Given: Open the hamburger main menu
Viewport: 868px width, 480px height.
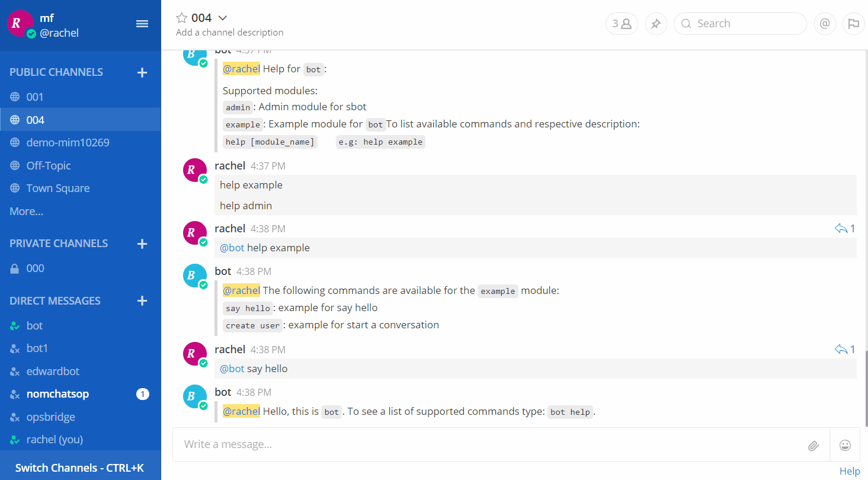Looking at the screenshot, I should point(142,24).
